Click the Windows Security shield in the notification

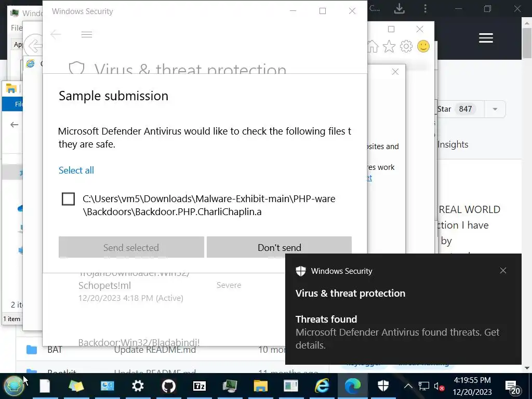pyautogui.click(x=301, y=271)
